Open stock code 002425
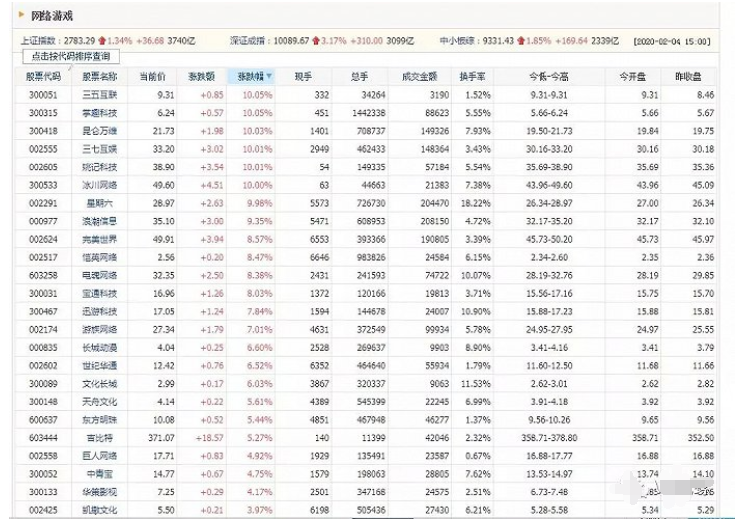Viewport: 746px width, 525px height. [43, 510]
